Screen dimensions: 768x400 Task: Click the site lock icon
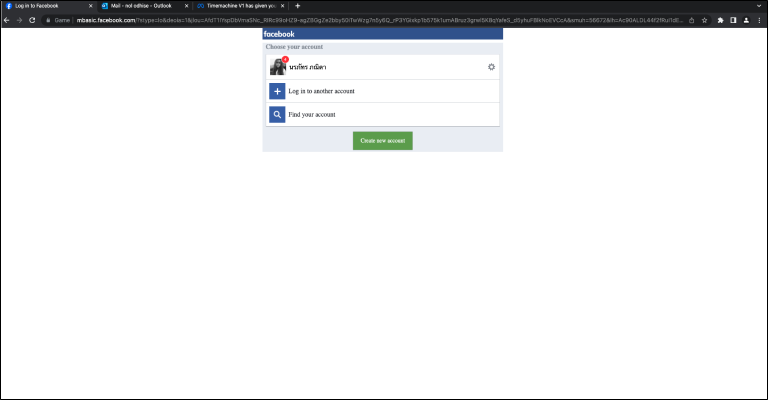[x=48, y=20]
